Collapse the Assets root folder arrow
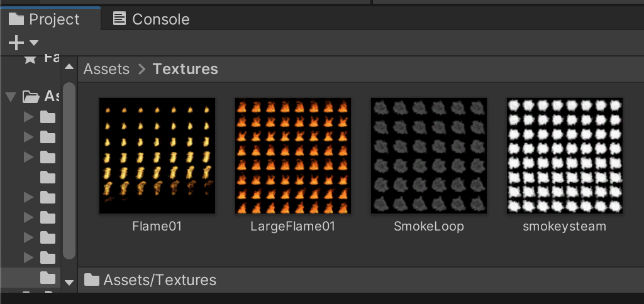 (x=10, y=97)
